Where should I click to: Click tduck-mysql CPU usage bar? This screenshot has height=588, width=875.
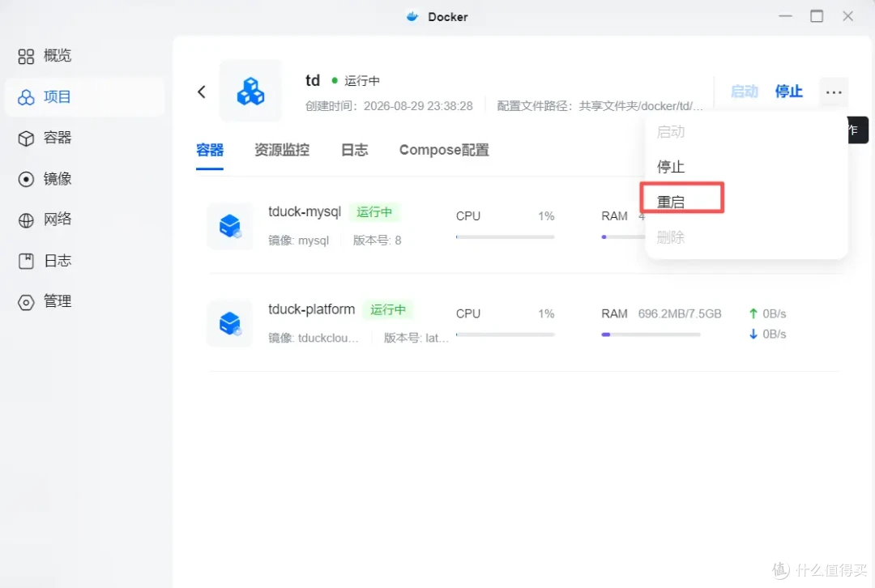click(x=505, y=237)
